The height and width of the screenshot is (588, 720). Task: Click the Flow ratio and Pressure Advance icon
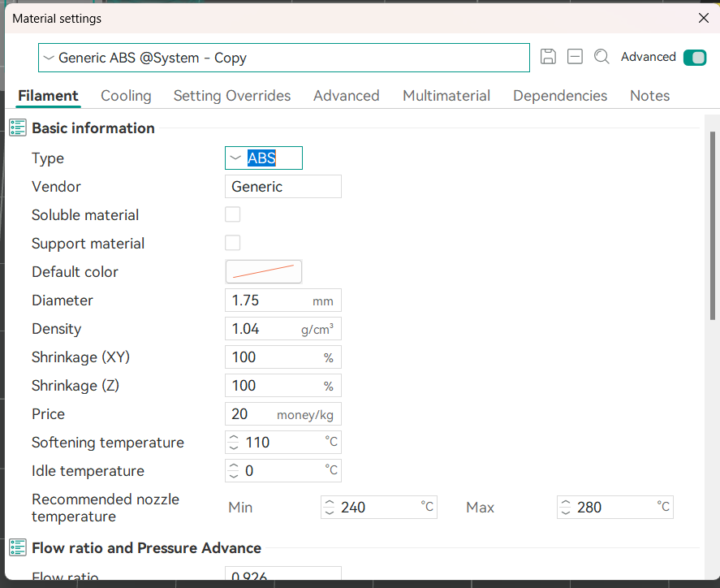click(18, 547)
